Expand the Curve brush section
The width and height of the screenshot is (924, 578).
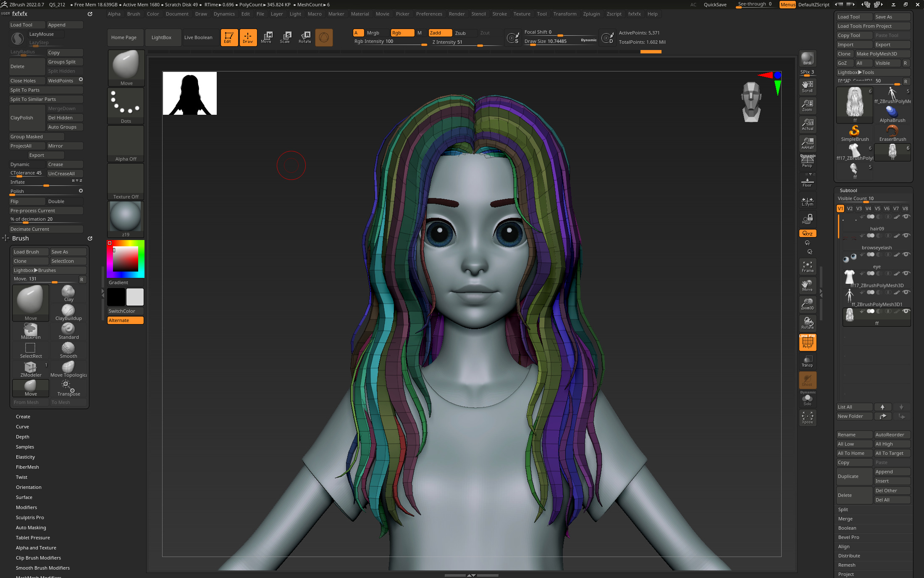click(23, 427)
